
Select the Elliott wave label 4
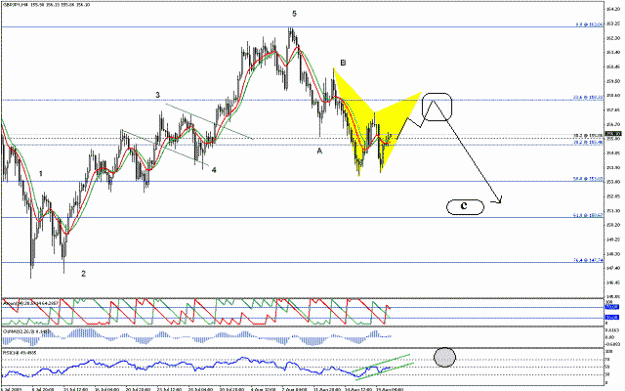click(x=214, y=170)
